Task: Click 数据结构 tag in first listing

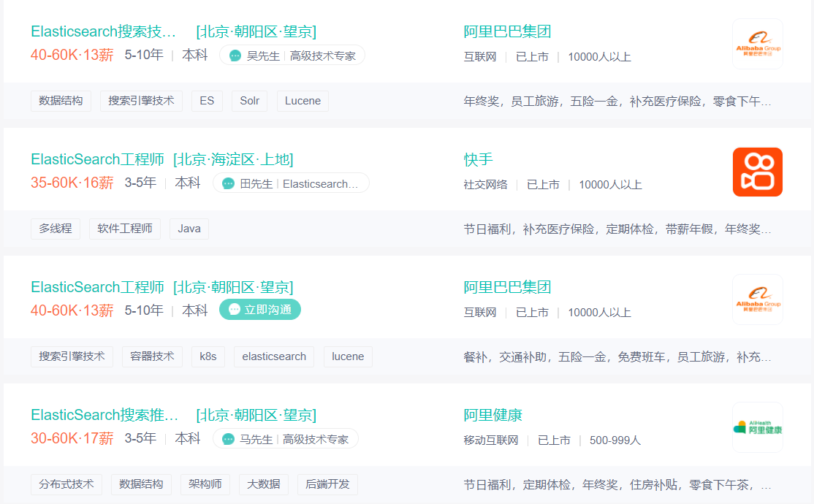Action: coord(61,101)
